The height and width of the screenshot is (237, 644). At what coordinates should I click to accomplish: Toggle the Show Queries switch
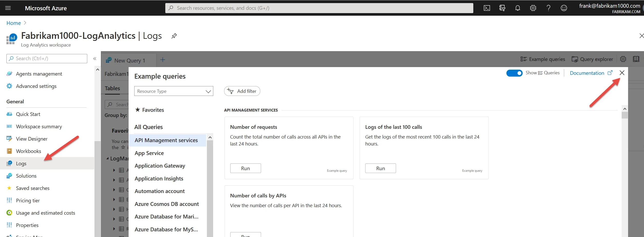[514, 73]
